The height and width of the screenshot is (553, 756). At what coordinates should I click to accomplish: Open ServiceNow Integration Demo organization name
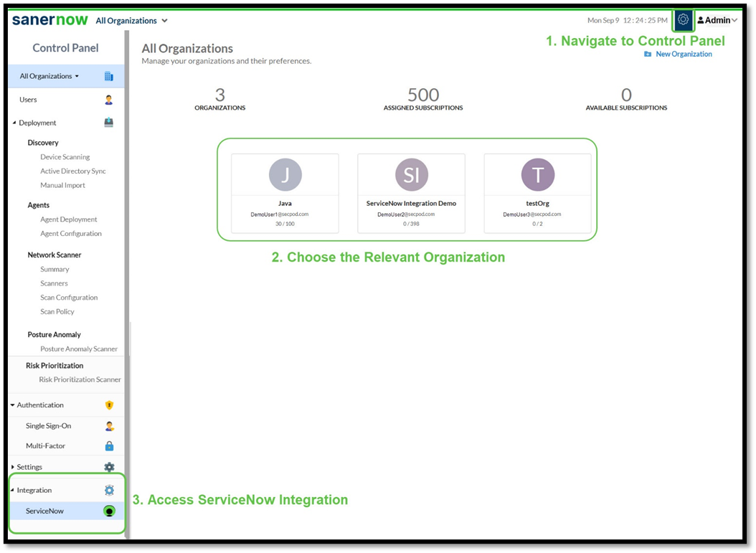coord(411,204)
